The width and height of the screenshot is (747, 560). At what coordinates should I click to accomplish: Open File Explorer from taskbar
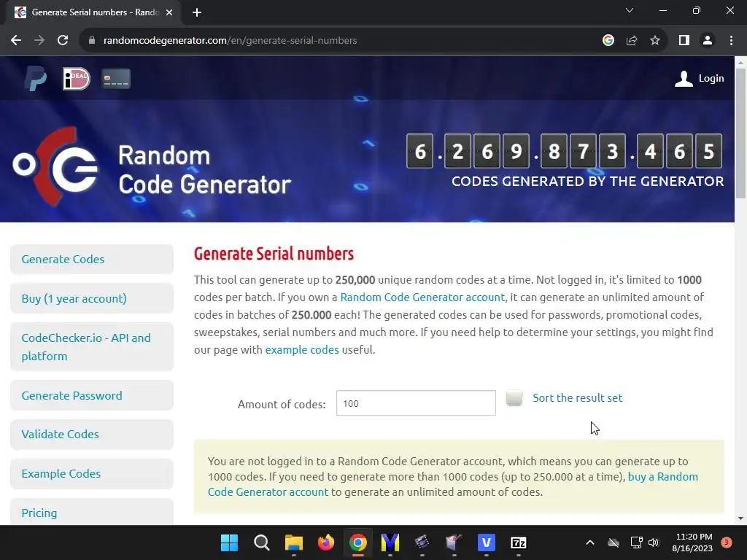294,542
